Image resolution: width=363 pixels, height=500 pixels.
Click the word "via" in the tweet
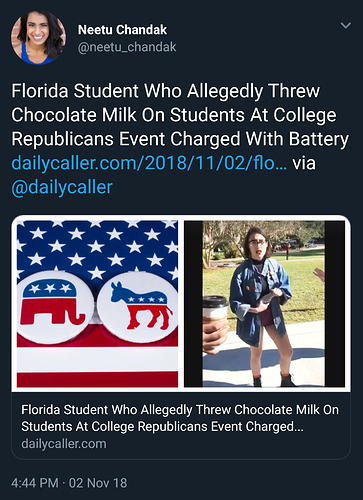click(304, 163)
